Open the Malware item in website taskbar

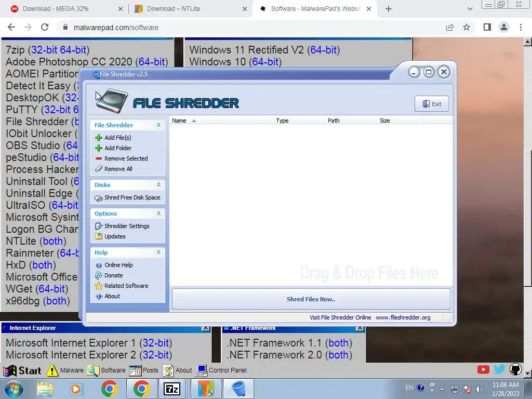[65, 370]
